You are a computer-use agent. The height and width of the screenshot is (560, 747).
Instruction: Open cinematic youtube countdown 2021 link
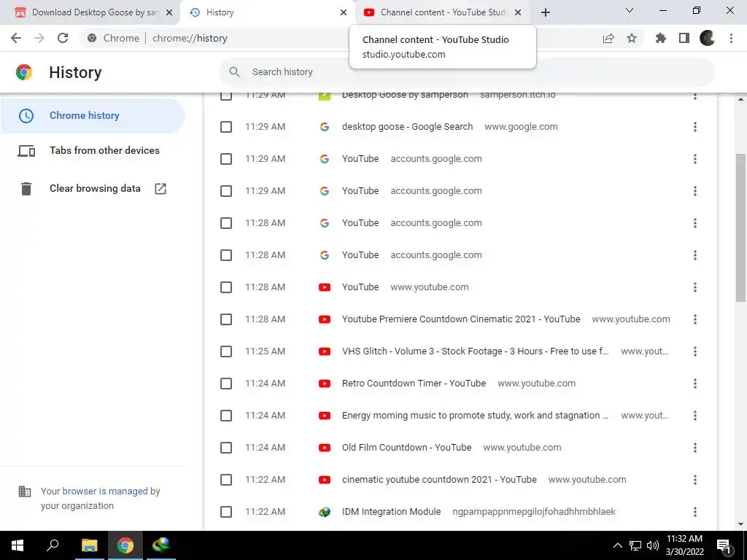(439, 480)
